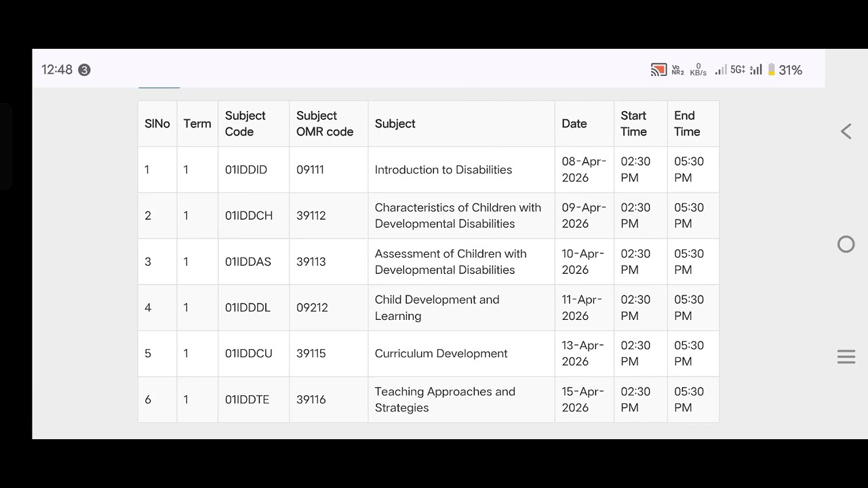Select OMR code 39116
This screenshot has height=488, width=868.
click(311, 400)
